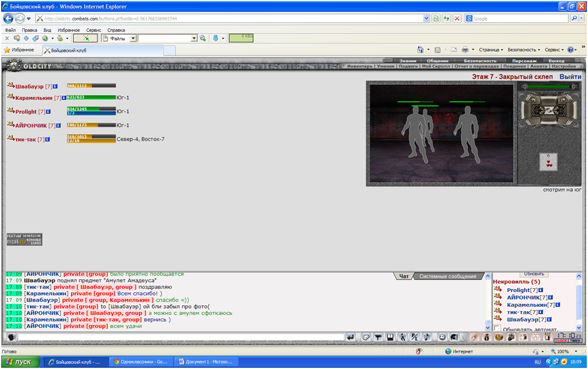
Task: Click the compatibility view page icon
Action: 436,19
